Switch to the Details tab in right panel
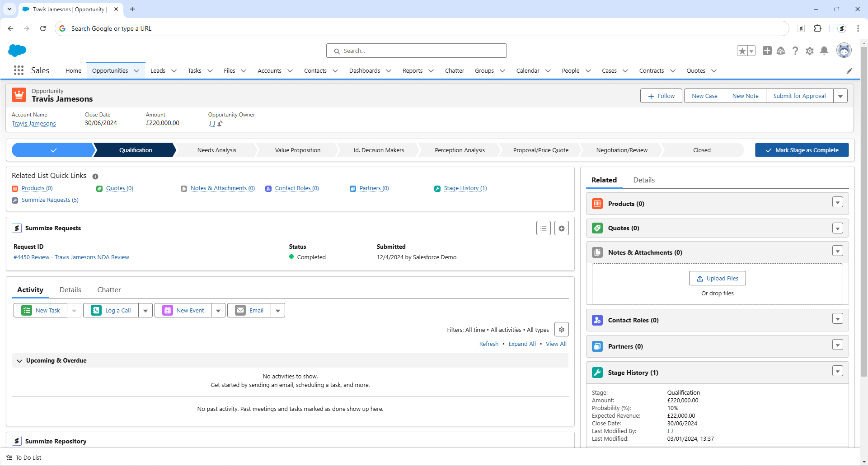The height and width of the screenshot is (466, 868). coord(643,180)
